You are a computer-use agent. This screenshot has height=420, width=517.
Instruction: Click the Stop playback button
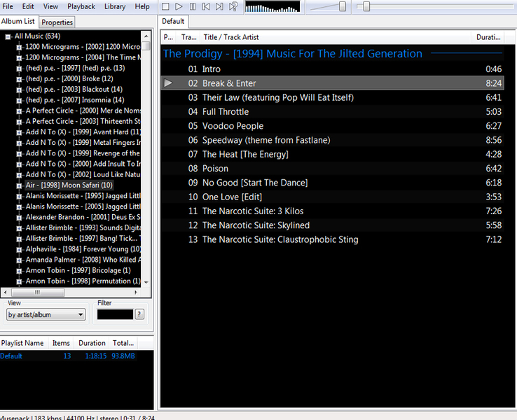click(165, 6)
